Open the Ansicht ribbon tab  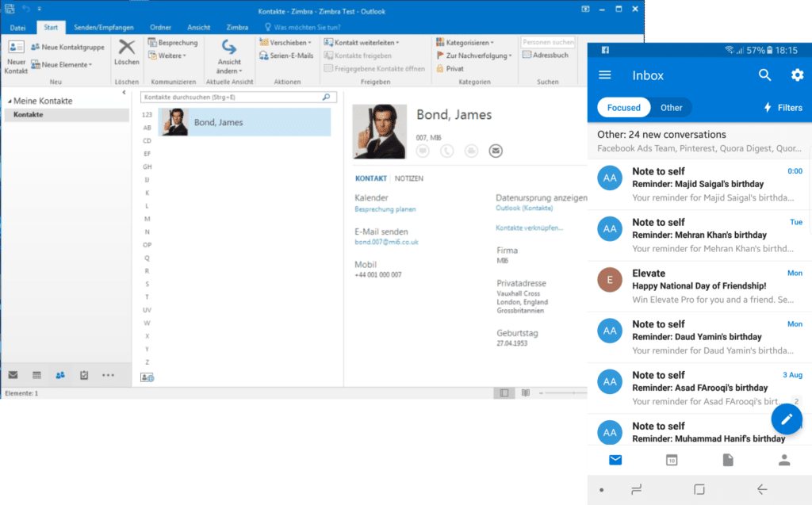(199, 28)
